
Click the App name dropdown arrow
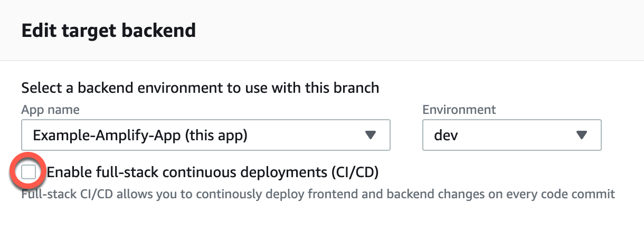(x=371, y=135)
